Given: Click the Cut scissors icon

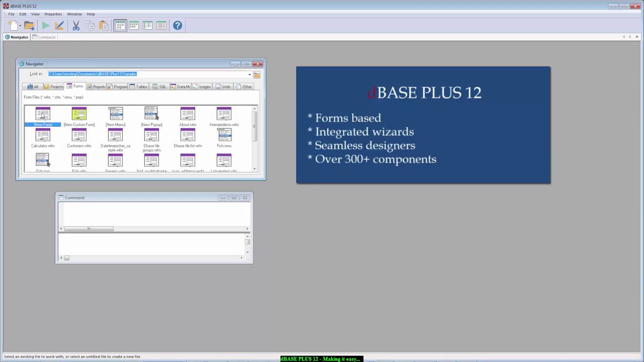Looking at the screenshot, I should point(76,26).
